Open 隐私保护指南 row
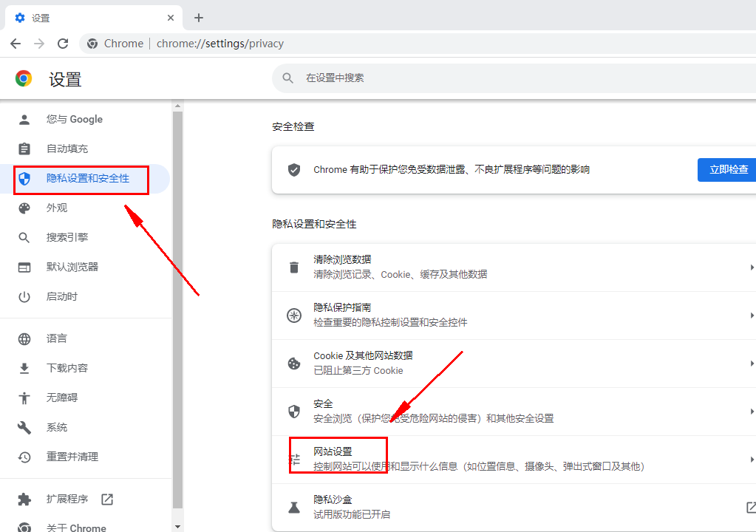Image resolution: width=756 pixels, height=532 pixels. (514, 316)
